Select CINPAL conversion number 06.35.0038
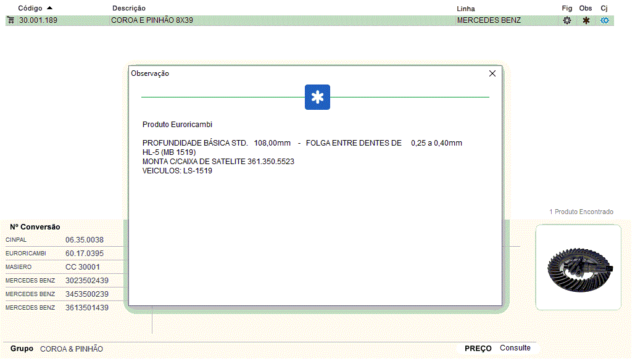This screenshot has height=364, width=635. tap(85, 240)
